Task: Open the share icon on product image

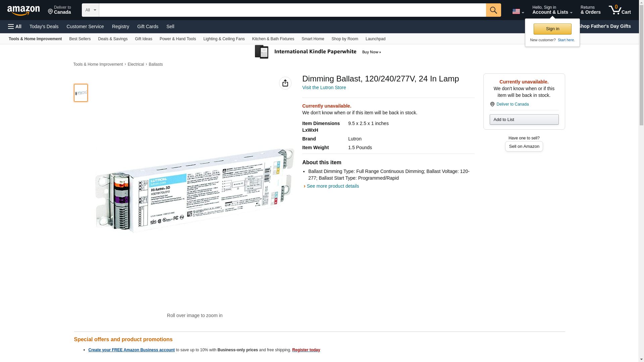Action: pos(285,83)
